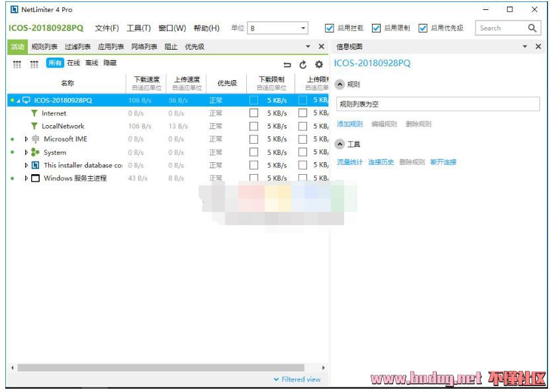
Task: Expand the Microsoft IME tree node
Action: [26, 139]
